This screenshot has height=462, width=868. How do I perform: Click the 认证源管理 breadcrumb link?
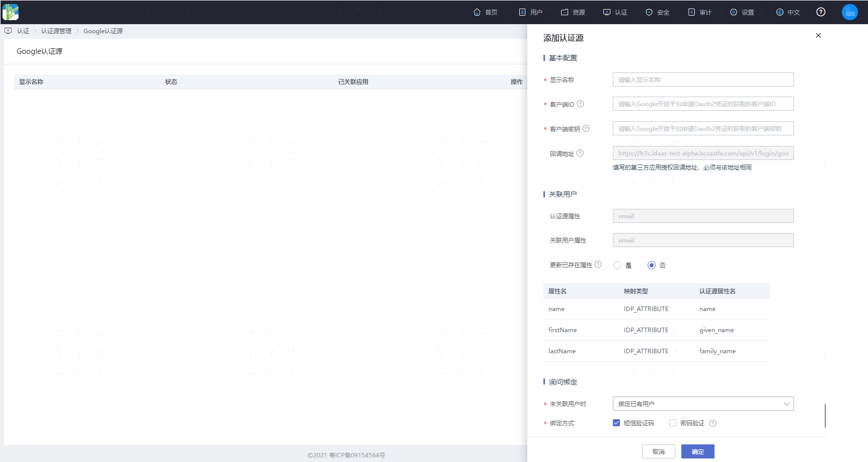point(56,31)
